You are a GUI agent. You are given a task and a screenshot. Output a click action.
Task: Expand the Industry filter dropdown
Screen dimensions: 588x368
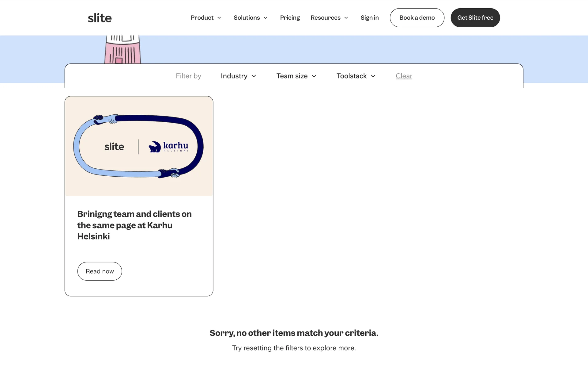pos(234,76)
